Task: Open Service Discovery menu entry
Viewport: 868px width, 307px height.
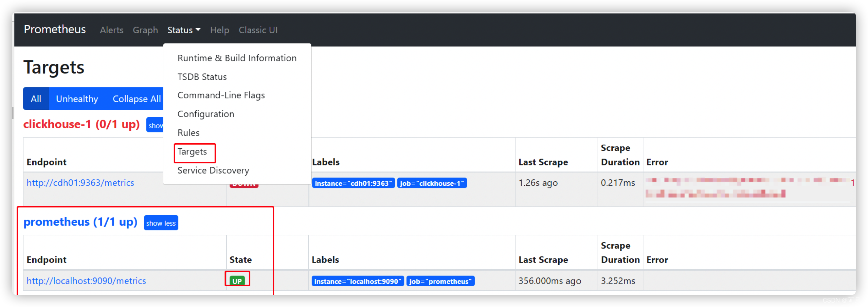Action: [237, 170]
